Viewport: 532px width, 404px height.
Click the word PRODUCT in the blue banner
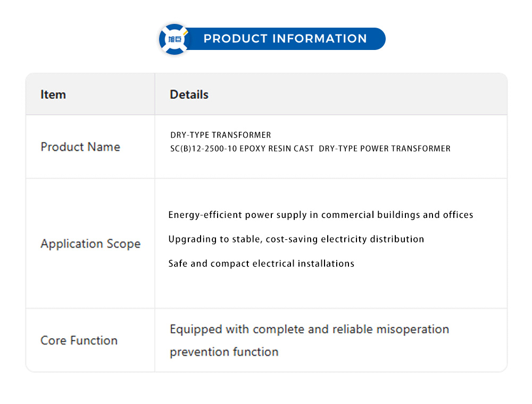235,39
